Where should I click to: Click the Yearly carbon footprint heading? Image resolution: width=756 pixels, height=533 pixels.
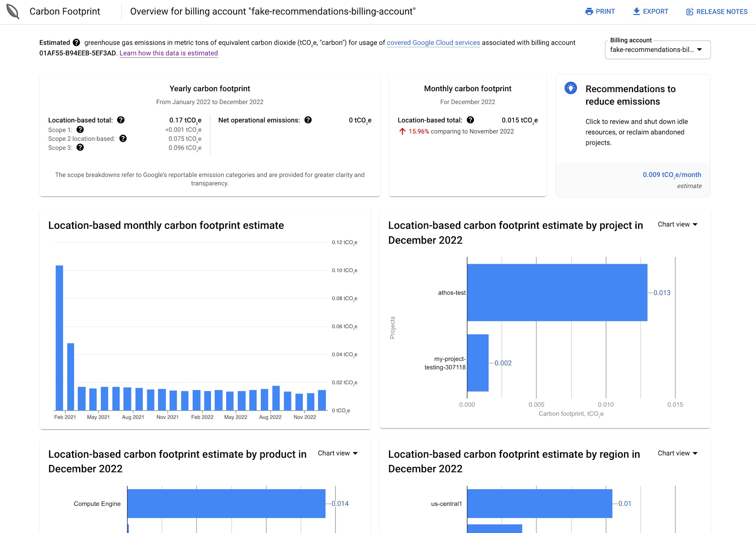(210, 88)
